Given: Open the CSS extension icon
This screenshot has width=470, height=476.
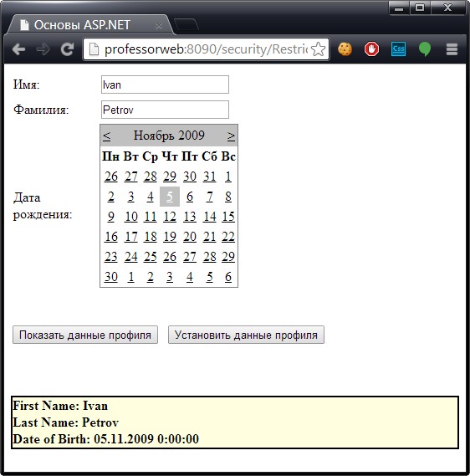Looking at the screenshot, I should click(x=398, y=49).
